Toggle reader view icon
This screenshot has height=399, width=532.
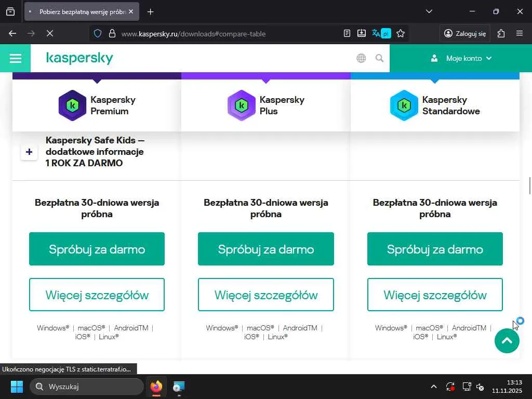pyautogui.click(x=347, y=34)
